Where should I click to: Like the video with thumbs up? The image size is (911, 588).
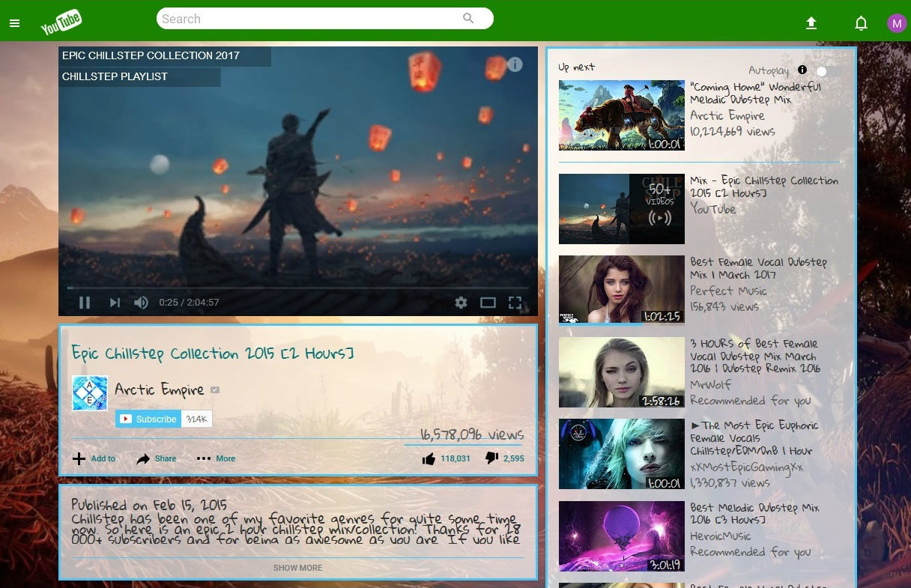tap(429, 458)
